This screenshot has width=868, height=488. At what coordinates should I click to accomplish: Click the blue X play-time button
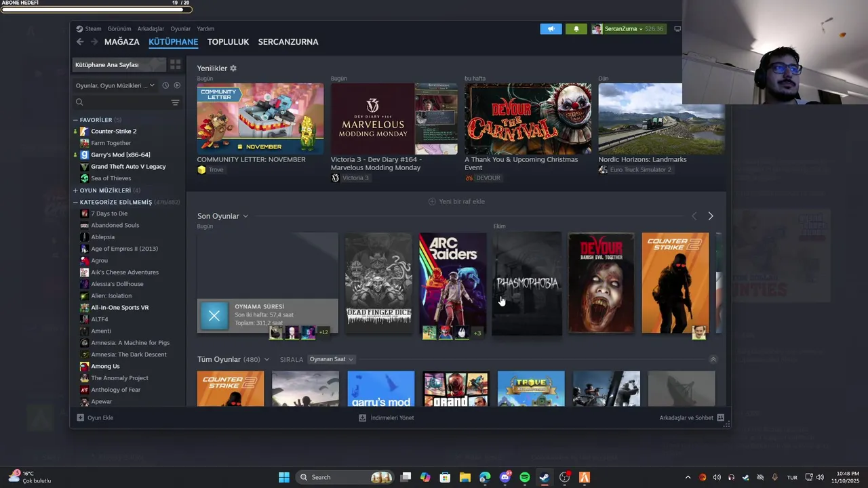pos(214,316)
